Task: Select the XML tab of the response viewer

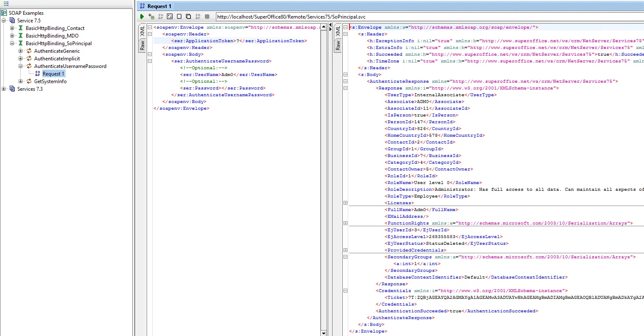Action: [x=338, y=31]
